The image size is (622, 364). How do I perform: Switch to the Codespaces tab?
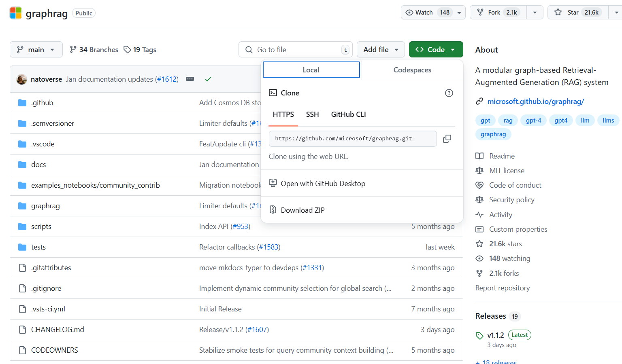tap(412, 70)
